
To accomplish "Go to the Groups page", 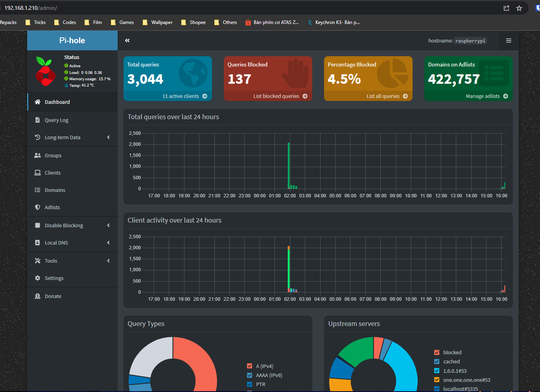I will [72, 155].
